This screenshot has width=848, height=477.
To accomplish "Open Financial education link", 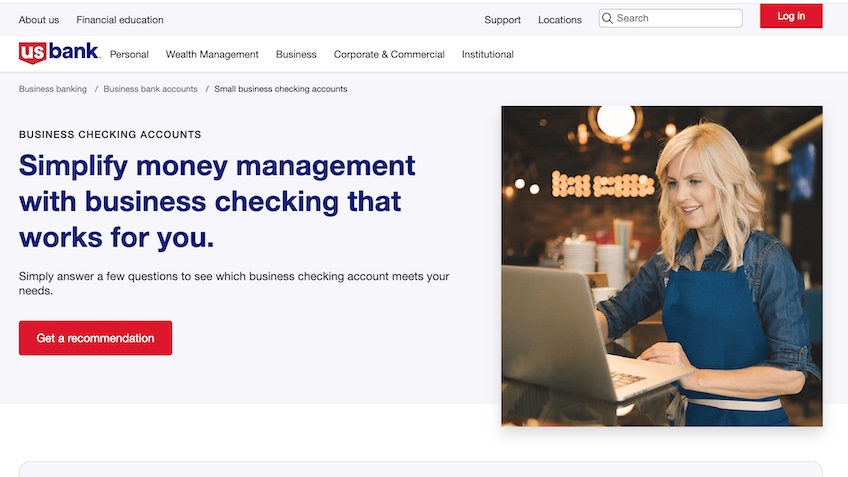I will point(120,20).
